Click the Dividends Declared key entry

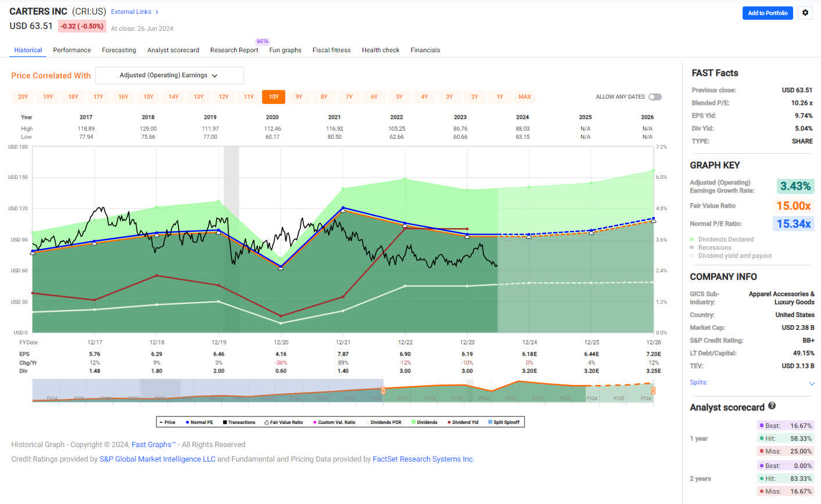point(722,239)
